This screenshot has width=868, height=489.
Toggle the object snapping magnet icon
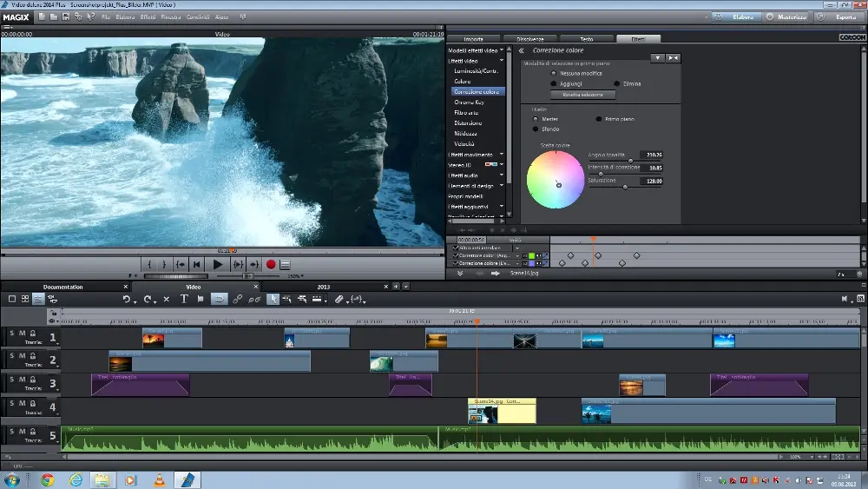pos(220,299)
